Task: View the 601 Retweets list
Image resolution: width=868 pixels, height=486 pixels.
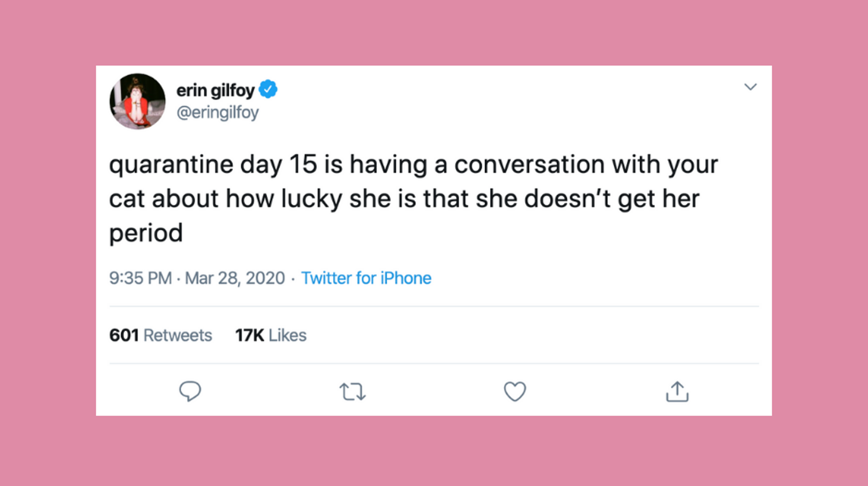Action: pos(160,335)
